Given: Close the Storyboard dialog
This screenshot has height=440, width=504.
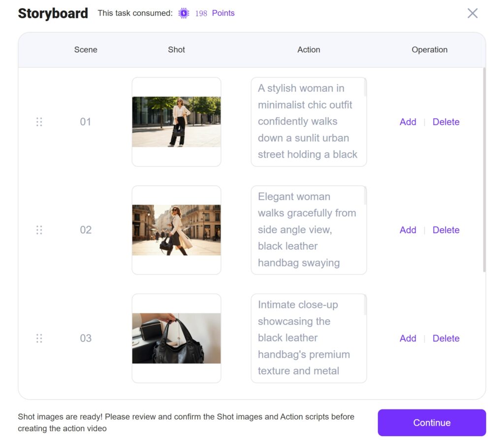Looking at the screenshot, I should pos(472,13).
